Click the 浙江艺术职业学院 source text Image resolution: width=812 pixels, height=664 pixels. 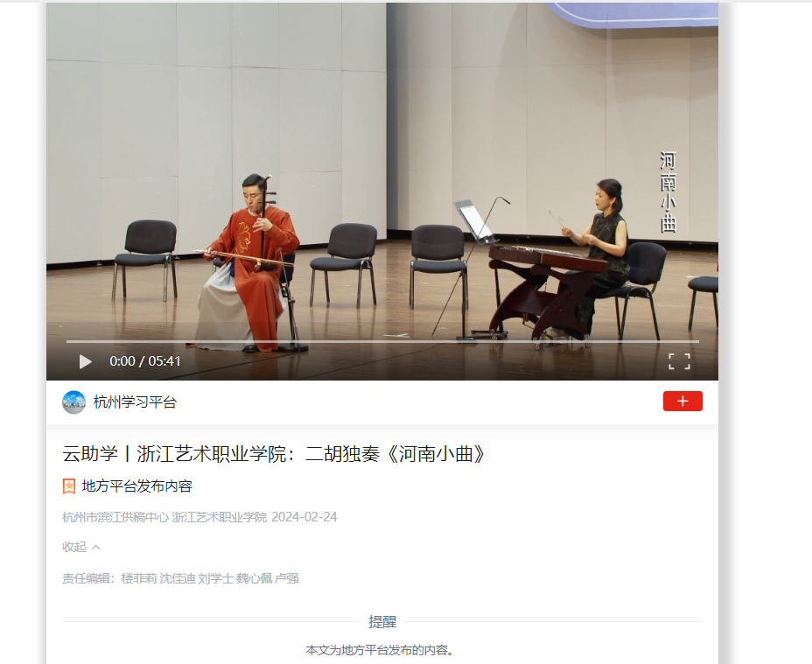coord(220,517)
